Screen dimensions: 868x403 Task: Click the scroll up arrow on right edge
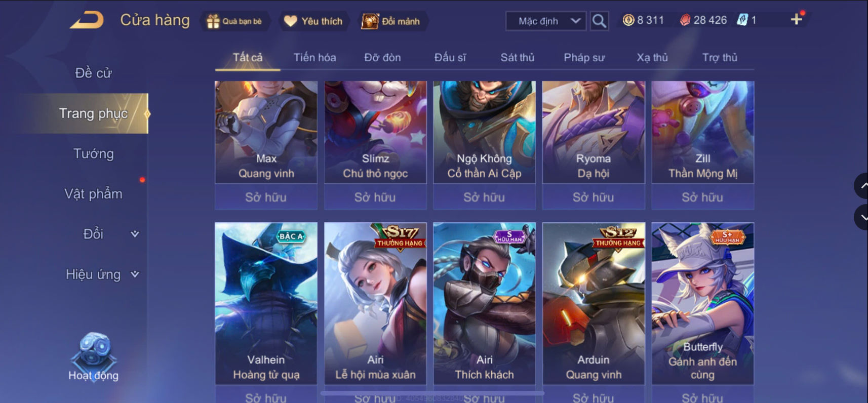point(862,186)
